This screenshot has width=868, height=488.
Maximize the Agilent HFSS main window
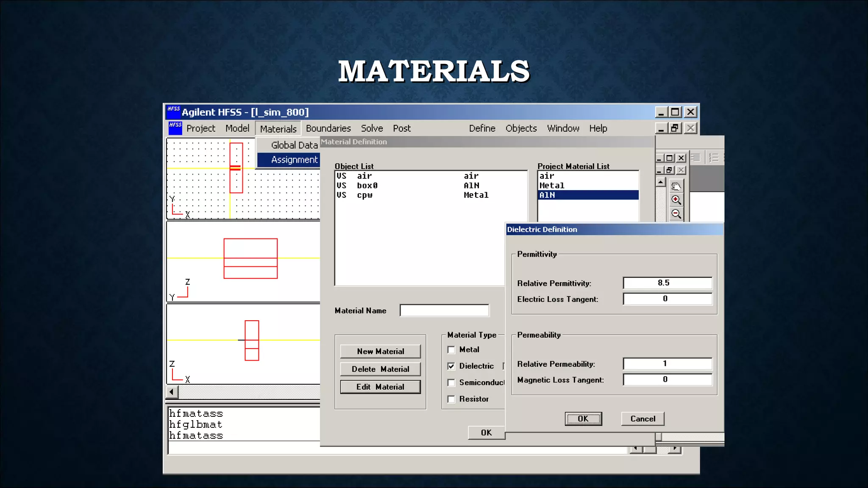[675, 112]
